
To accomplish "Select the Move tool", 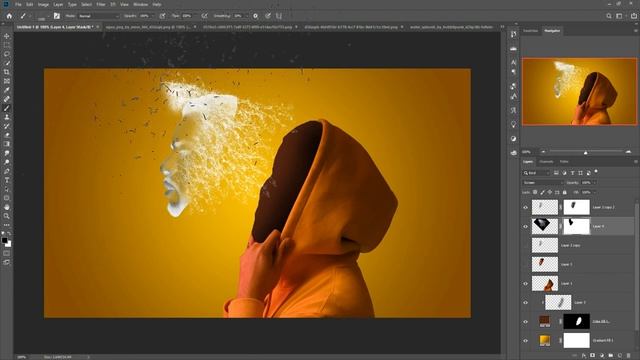I will click(x=7, y=36).
